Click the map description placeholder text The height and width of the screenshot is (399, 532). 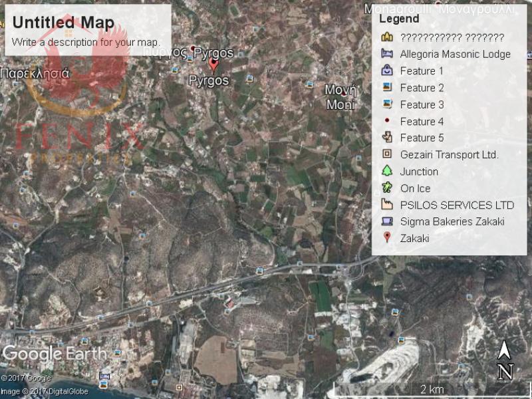[86, 42]
